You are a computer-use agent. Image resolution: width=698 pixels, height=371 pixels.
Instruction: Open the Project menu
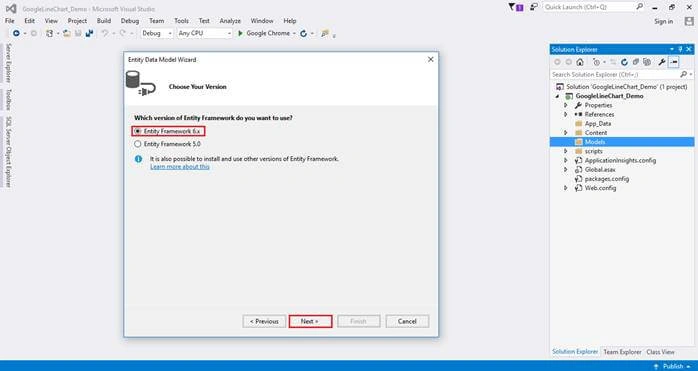pyautogui.click(x=77, y=21)
